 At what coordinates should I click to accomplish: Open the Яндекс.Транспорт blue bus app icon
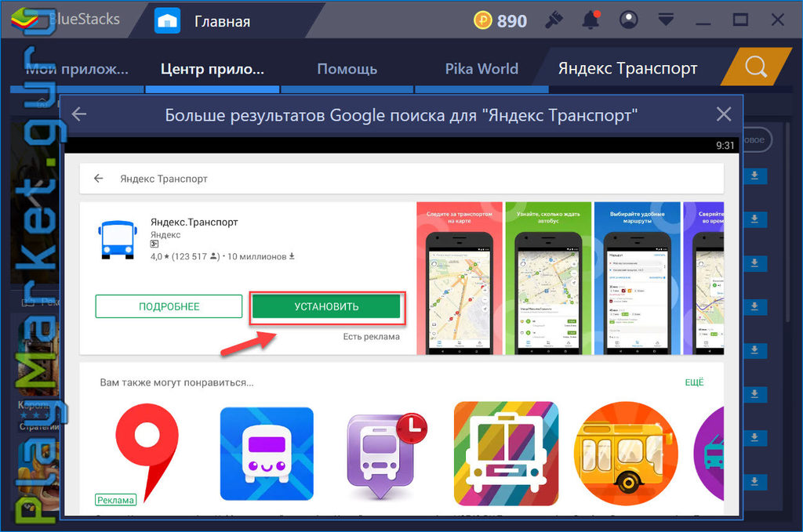point(118,240)
